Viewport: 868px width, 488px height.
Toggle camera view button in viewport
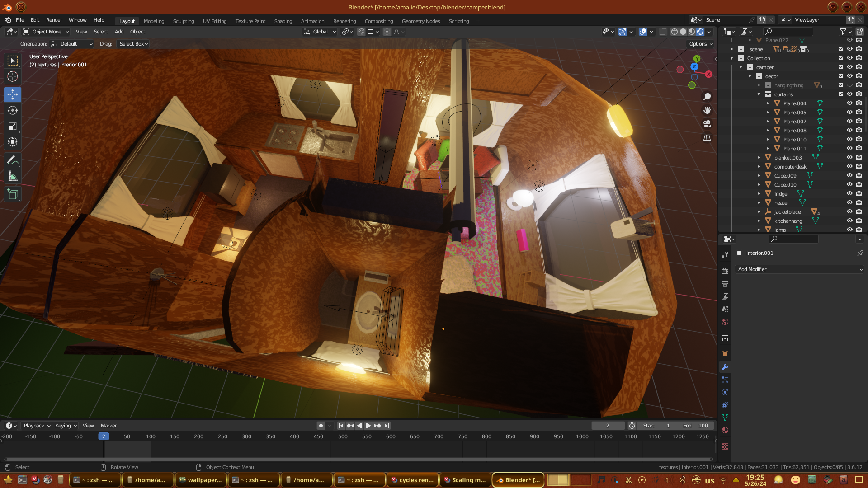[x=707, y=124]
